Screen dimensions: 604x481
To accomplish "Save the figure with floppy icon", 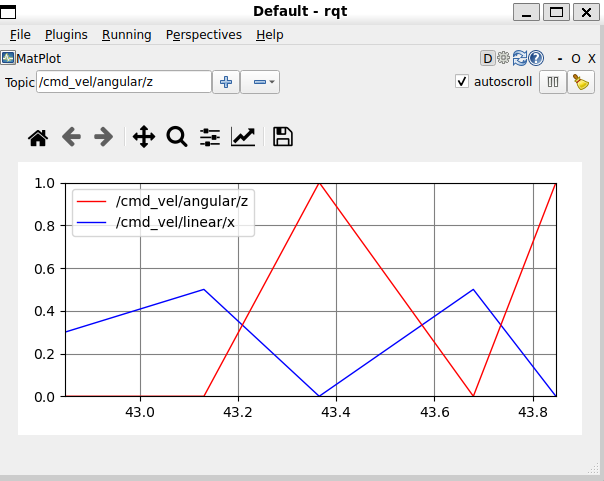I will (283, 137).
